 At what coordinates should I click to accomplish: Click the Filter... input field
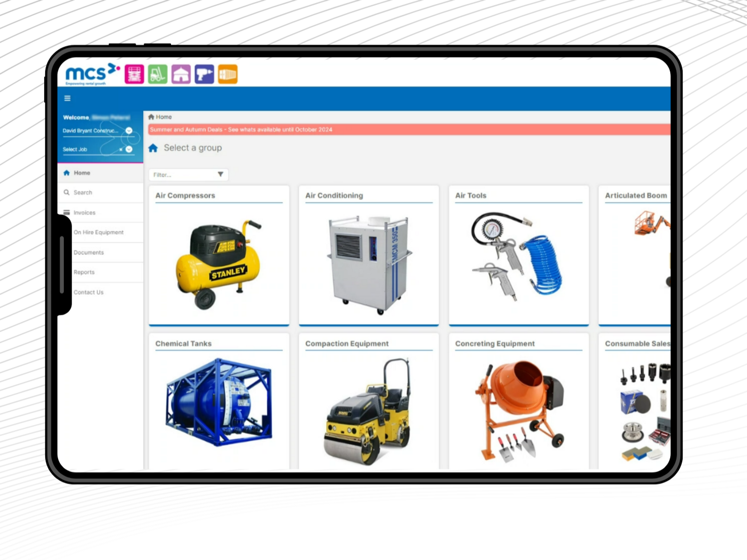[x=188, y=175]
